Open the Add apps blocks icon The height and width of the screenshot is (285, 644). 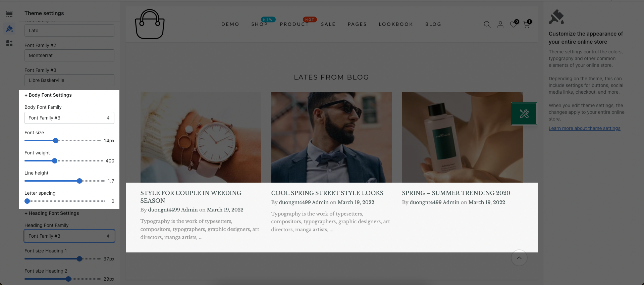point(9,43)
